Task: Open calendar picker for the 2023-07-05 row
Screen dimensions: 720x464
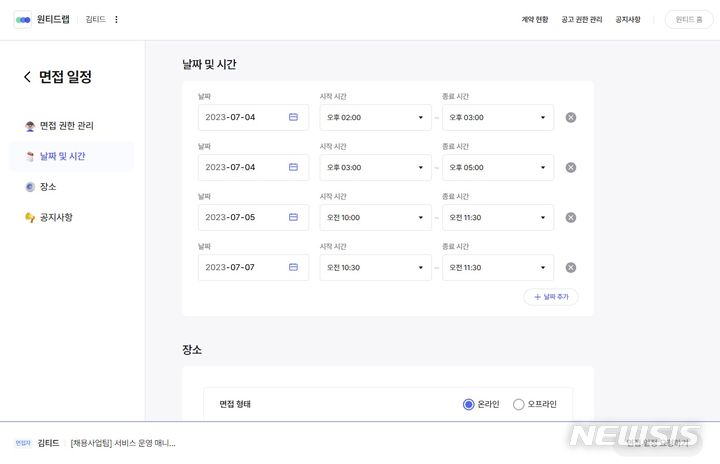Action: click(293, 217)
